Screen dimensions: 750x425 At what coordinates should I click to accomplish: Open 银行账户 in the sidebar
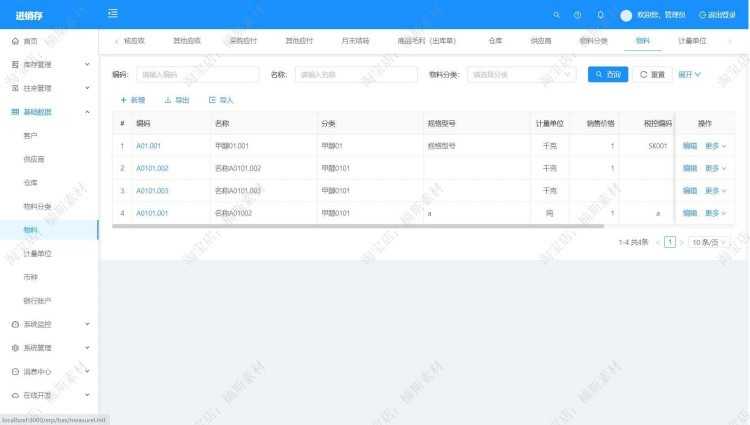click(37, 301)
